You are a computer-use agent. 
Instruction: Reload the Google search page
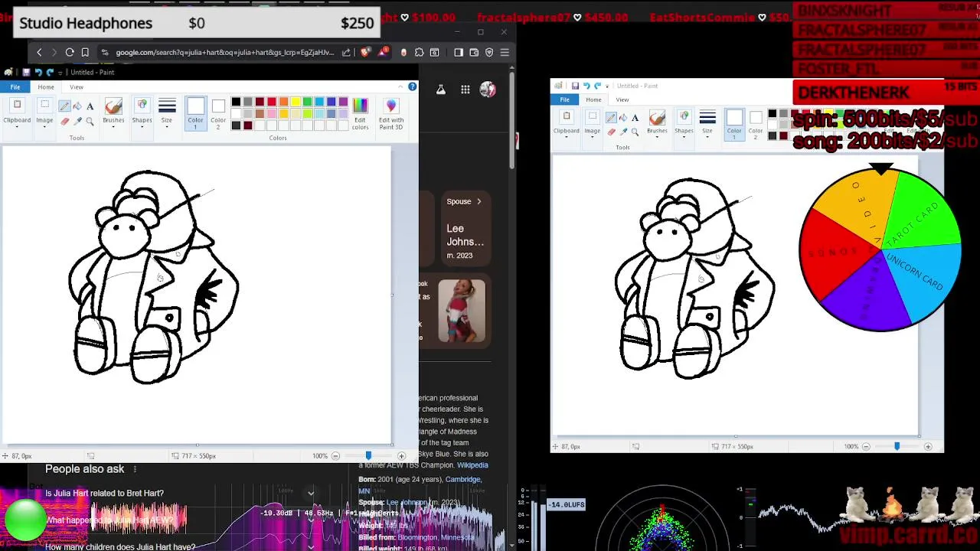click(69, 52)
